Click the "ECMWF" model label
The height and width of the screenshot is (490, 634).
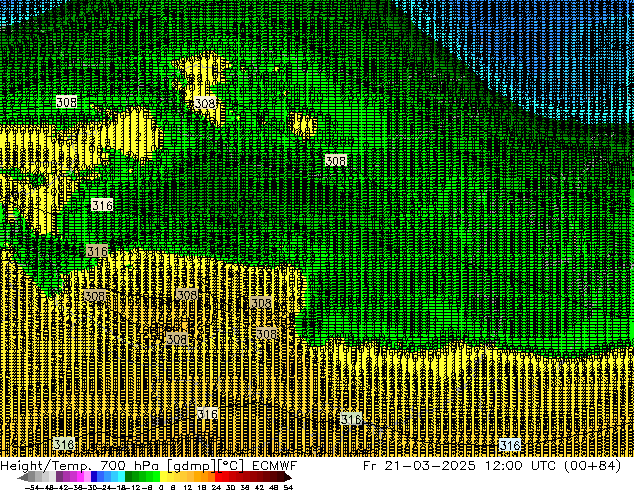pyautogui.click(x=275, y=466)
